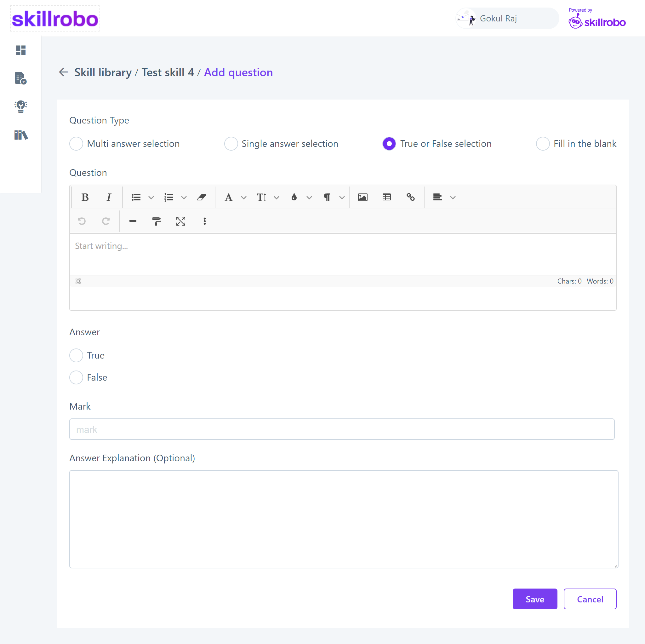Click the Italic formatting icon

[x=108, y=198]
